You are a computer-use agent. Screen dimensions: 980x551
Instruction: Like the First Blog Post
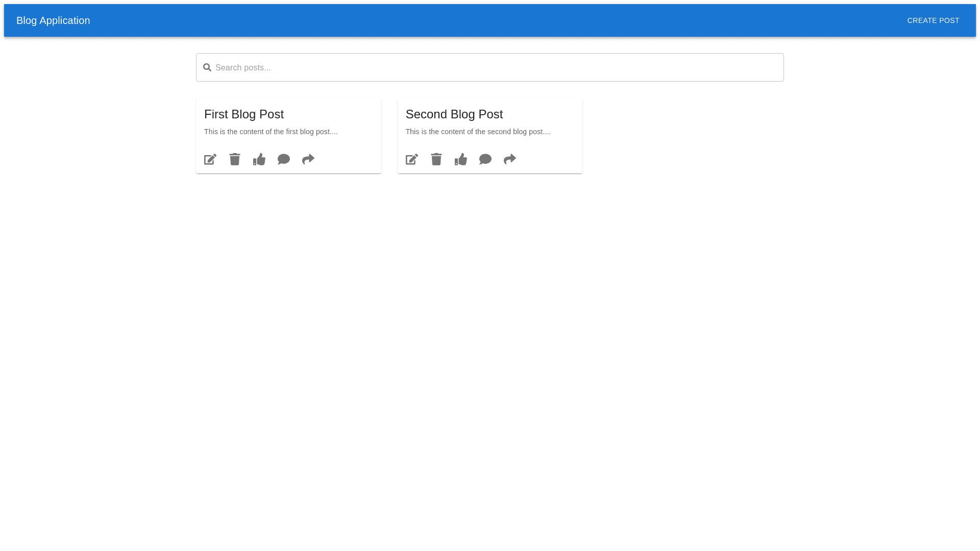(259, 159)
